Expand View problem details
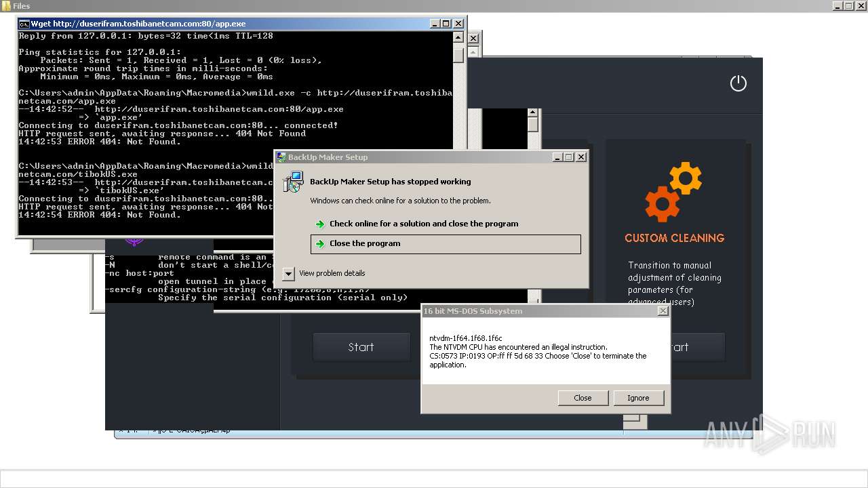Image resolution: width=868 pixels, height=488 pixels. pos(288,274)
